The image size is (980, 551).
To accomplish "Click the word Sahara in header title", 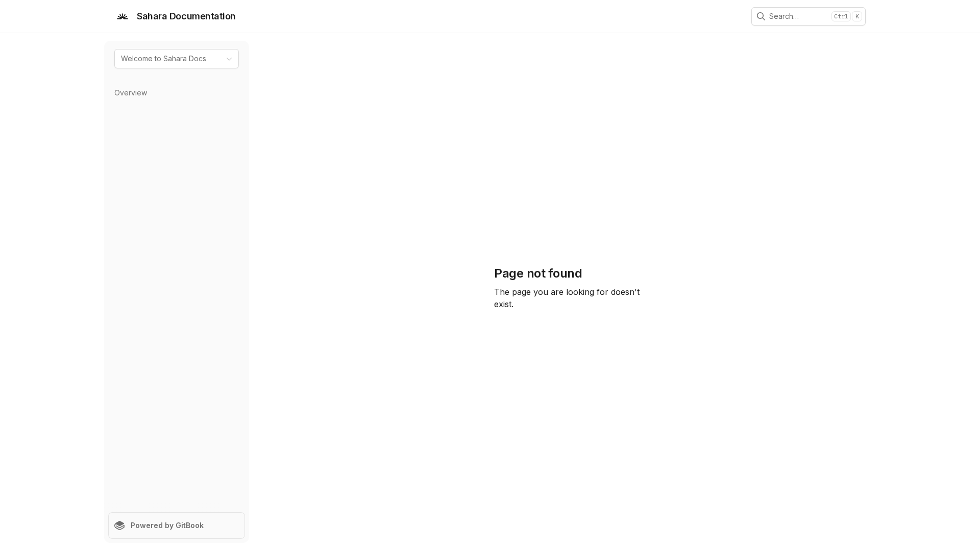I will point(152,16).
